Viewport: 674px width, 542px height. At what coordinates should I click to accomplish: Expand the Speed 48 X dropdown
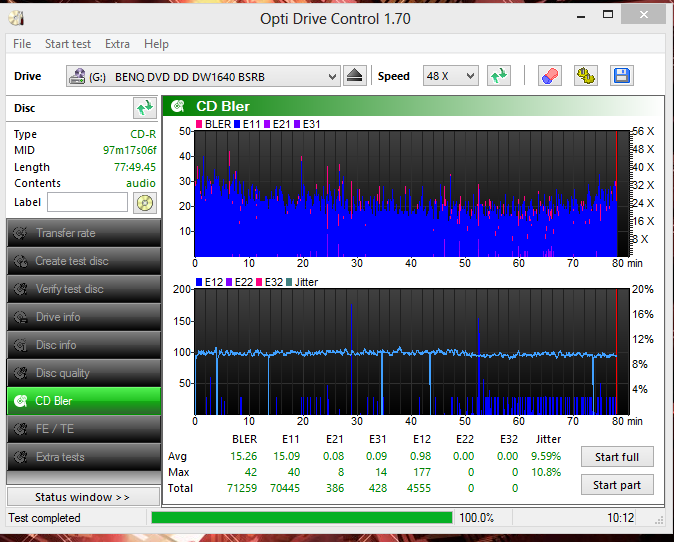470,76
